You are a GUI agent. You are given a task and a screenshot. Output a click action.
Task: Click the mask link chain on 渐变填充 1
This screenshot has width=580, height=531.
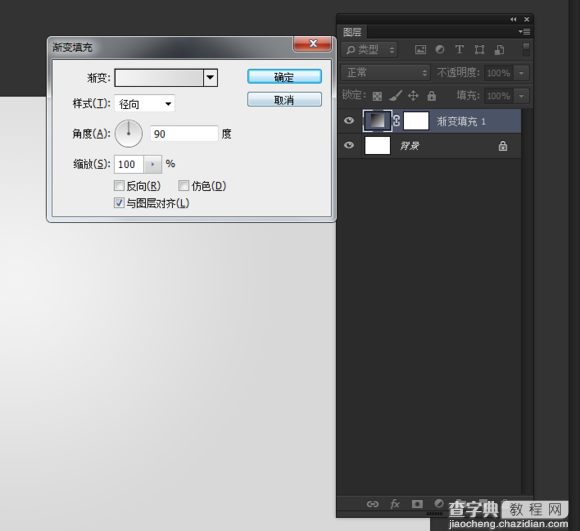pyautogui.click(x=397, y=121)
